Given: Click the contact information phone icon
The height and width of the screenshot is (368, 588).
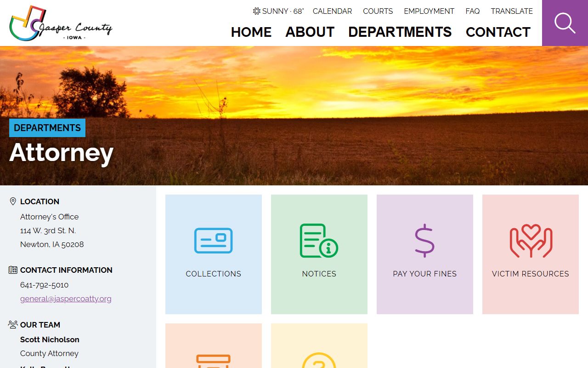Looking at the screenshot, I should coord(13,270).
